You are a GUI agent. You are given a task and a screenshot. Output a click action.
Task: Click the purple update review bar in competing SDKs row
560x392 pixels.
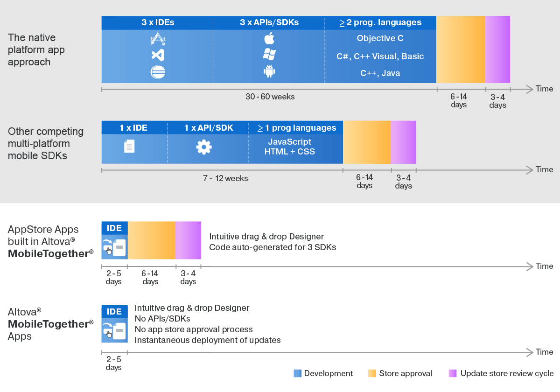403,142
